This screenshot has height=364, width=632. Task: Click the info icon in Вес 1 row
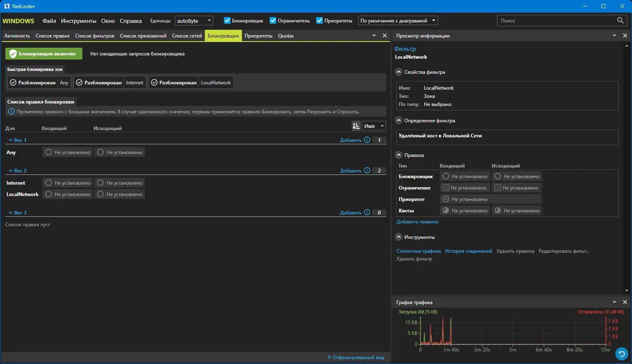367,140
